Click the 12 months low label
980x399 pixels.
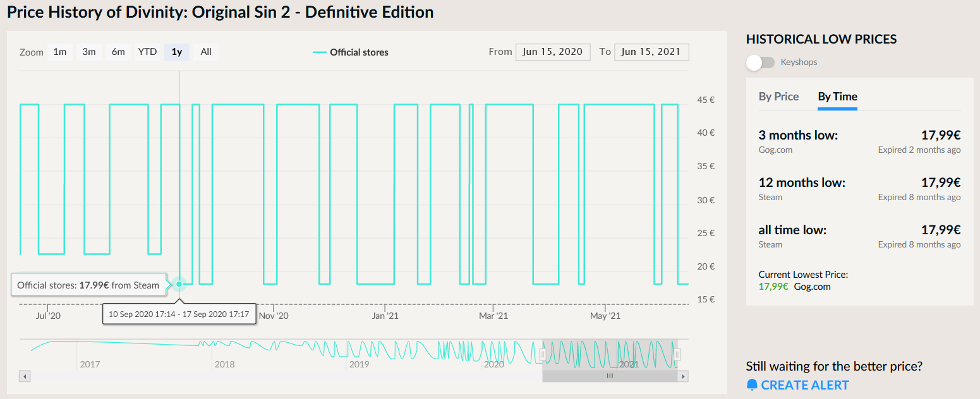click(x=802, y=182)
